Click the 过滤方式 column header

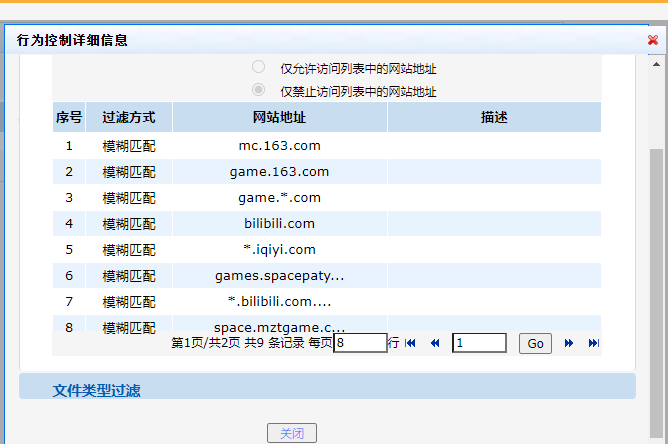[129, 117]
